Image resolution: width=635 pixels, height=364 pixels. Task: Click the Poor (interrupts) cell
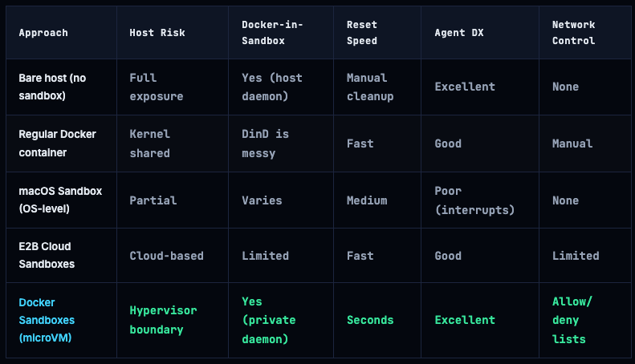tap(474, 200)
